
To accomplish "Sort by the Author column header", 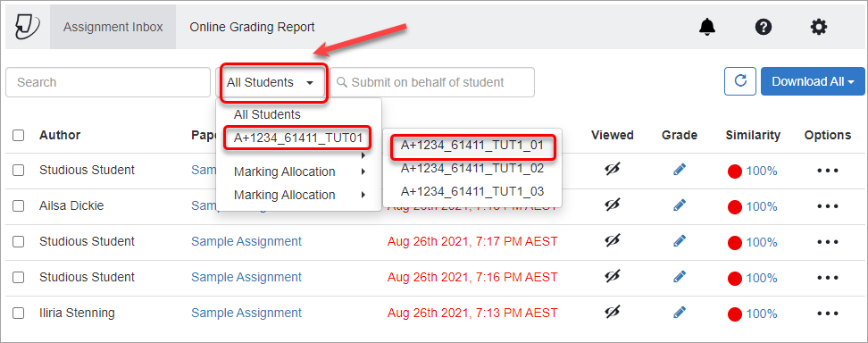I will [60, 135].
